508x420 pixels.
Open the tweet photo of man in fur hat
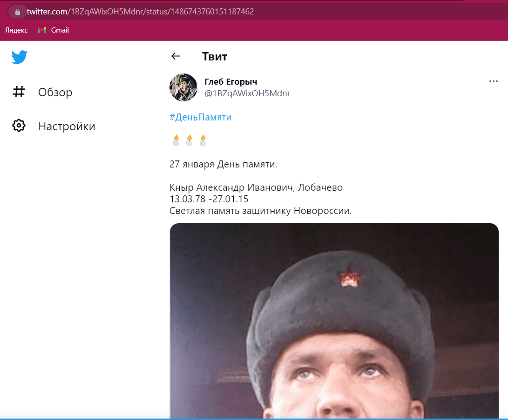[x=334, y=321]
